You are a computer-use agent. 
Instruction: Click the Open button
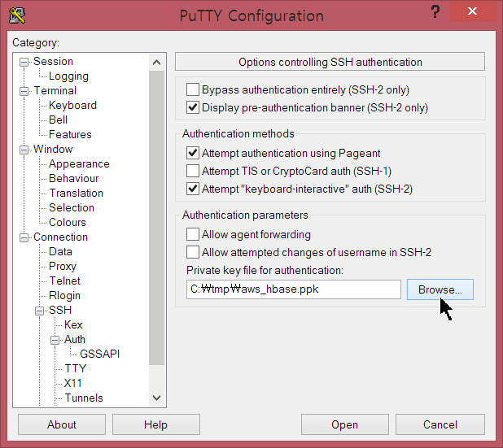pos(344,424)
